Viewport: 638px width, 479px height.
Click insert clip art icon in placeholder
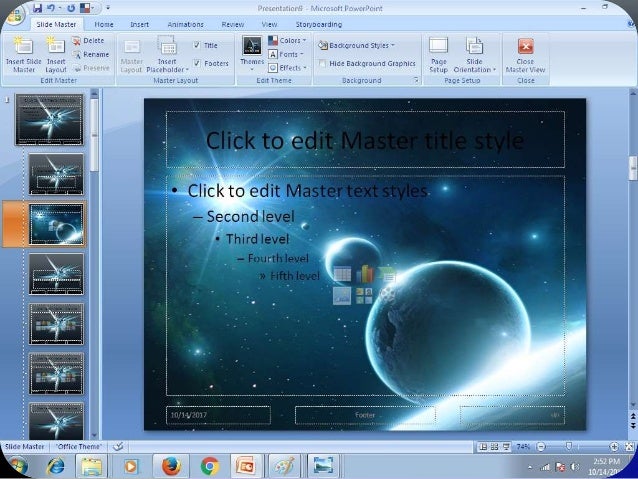[364, 295]
